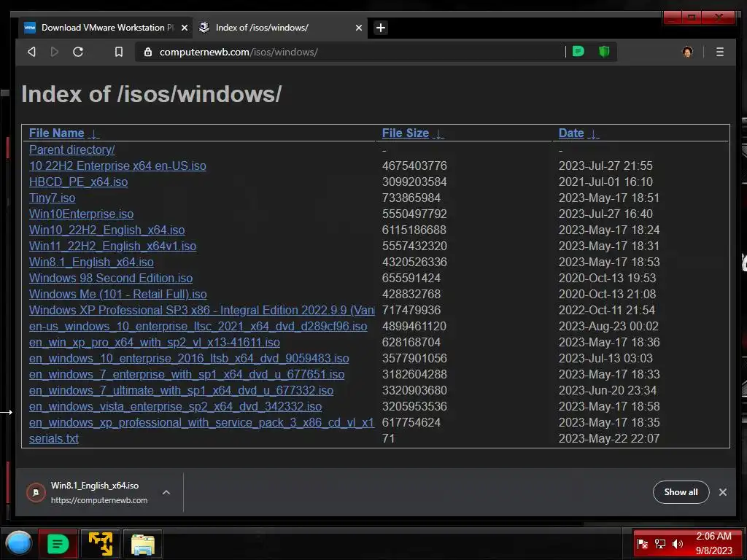Open the Parent directory/ link

point(72,149)
